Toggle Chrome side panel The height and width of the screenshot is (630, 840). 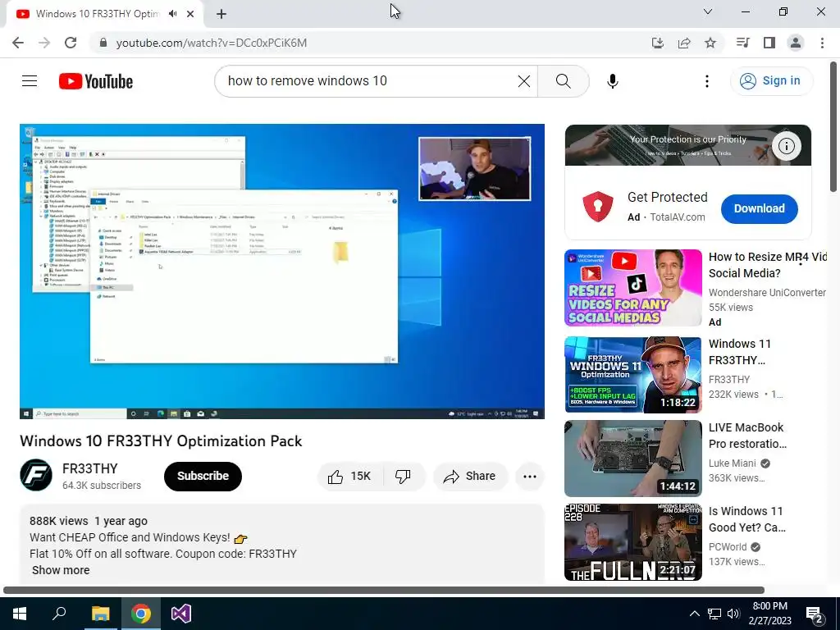click(769, 43)
